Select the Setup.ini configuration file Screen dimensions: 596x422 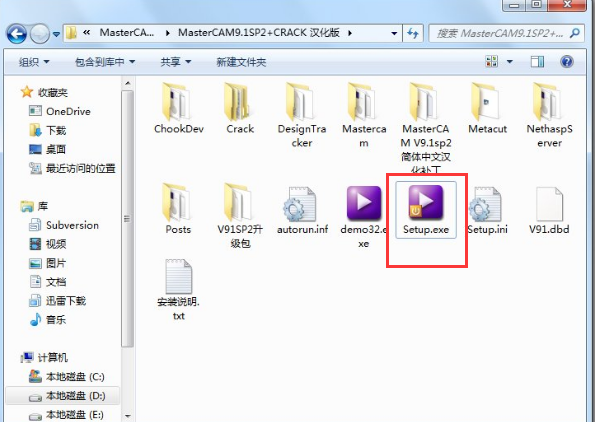487,210
